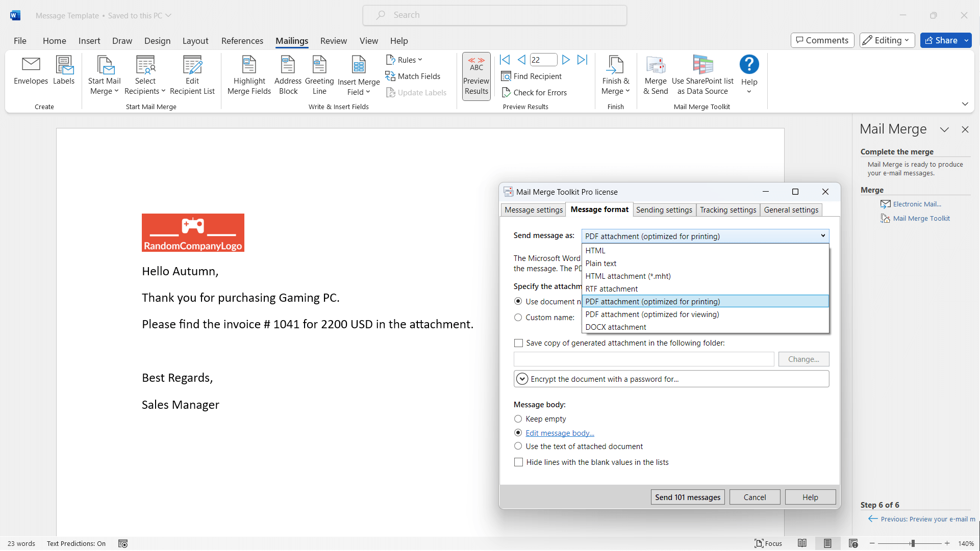The width and height of the screenshot is (980, 551).
Task: Expand the Rules dropdown
Action: [405, 60]
